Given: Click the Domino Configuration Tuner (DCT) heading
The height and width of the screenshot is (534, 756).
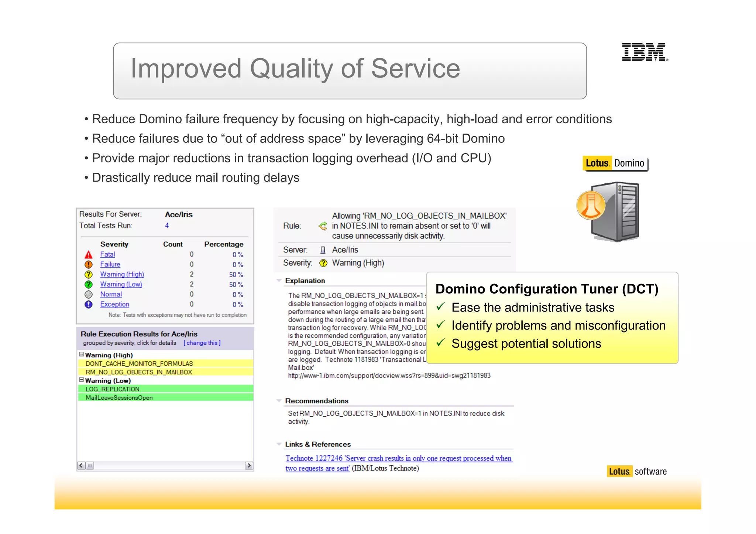Looking at the screenshot, I should (547, 289).
